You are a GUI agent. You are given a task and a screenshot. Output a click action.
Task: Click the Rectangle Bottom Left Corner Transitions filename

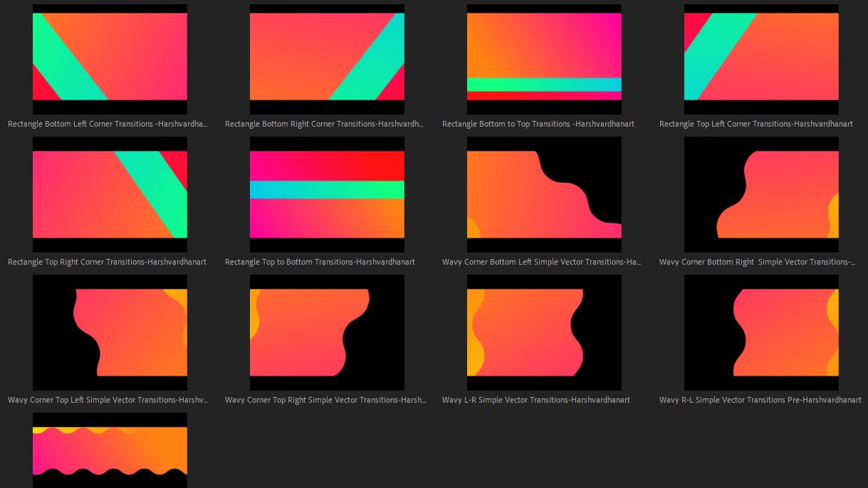[108, 124]
